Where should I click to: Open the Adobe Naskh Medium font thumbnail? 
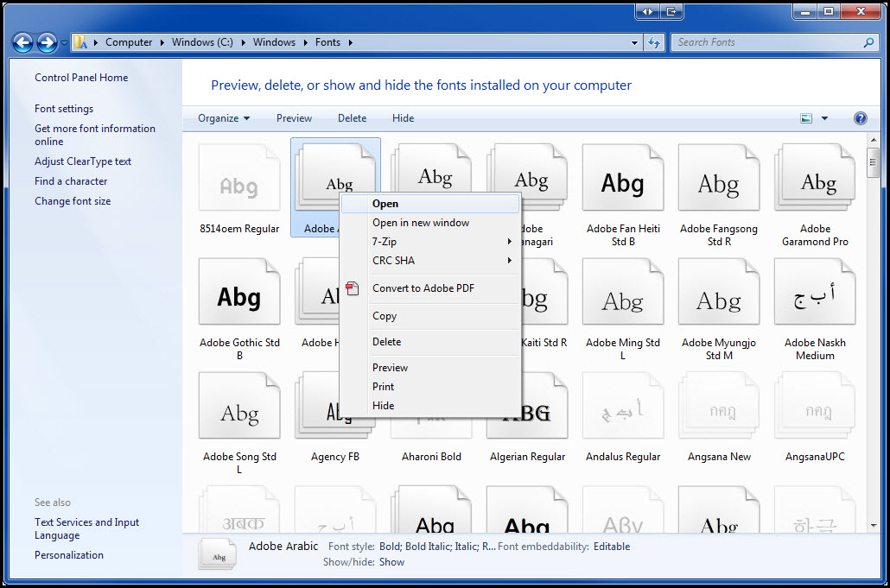pyautogui.click(x=814, y=291)
